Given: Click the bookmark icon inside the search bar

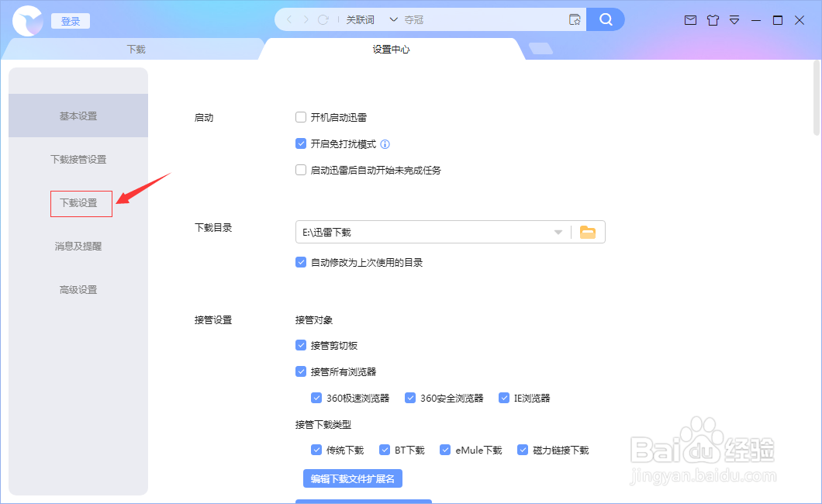Looking at the screenshot, I should (575, 19).
